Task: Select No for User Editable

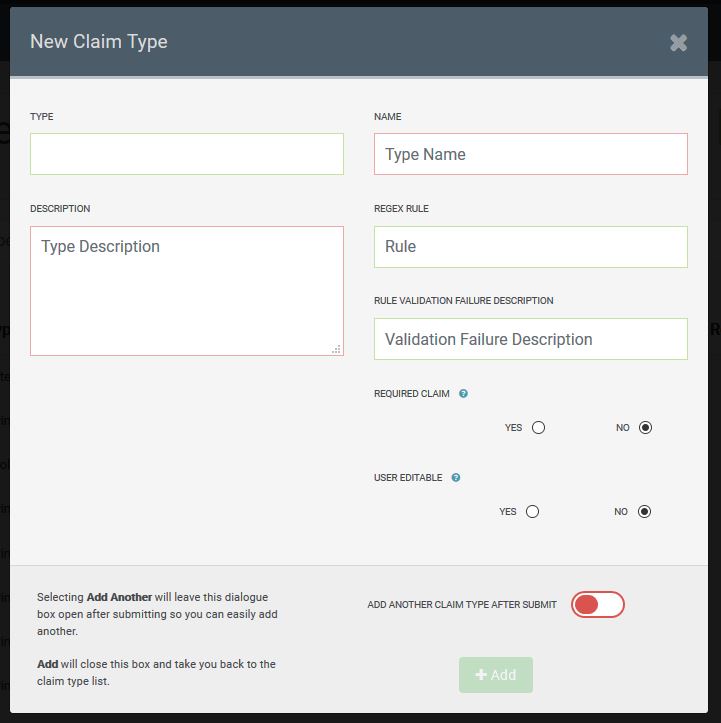Action: [644, 511]
